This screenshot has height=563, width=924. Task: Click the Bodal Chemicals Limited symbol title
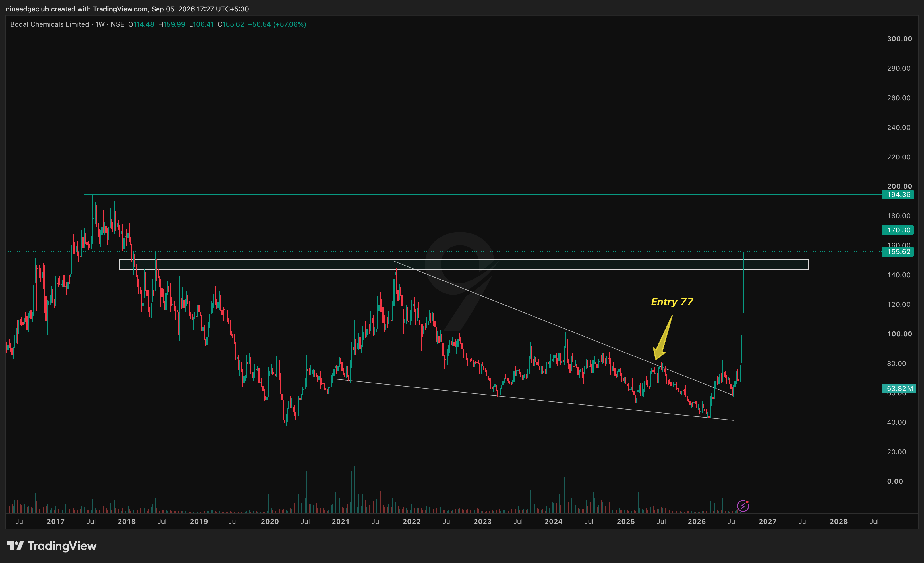pos(49,24)
